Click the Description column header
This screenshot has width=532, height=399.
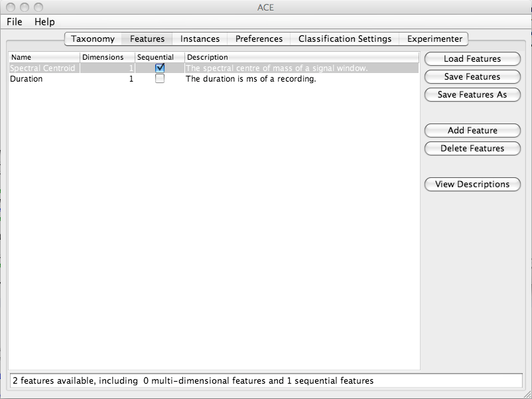click(302, 57)
